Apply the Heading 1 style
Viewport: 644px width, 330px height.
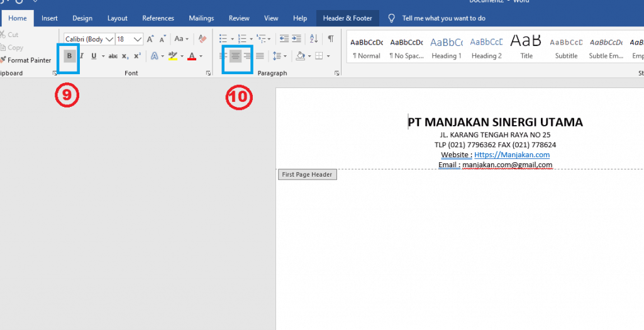[447, 48]
